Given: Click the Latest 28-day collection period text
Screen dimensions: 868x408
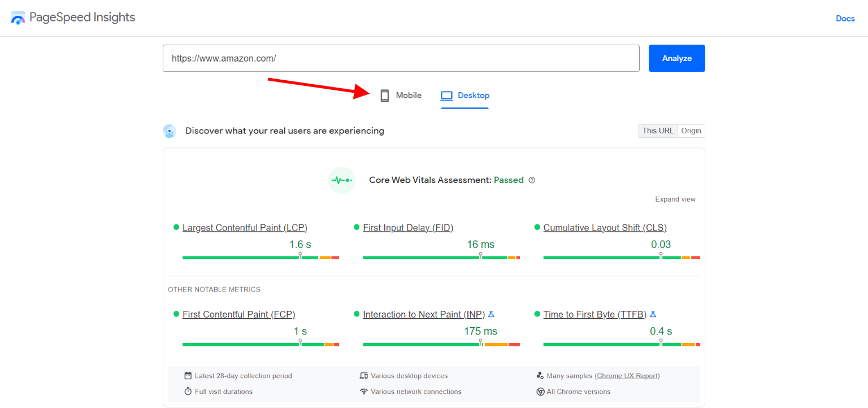Looking at the screenshot, I should pos(244,376).
